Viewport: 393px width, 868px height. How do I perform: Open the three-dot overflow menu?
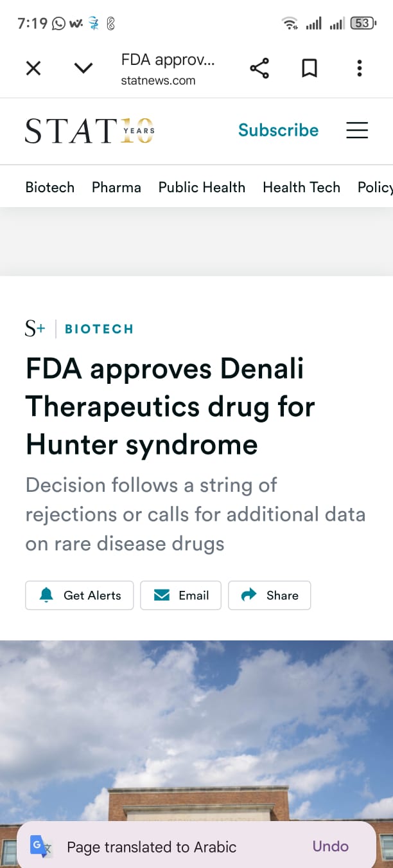360,68
